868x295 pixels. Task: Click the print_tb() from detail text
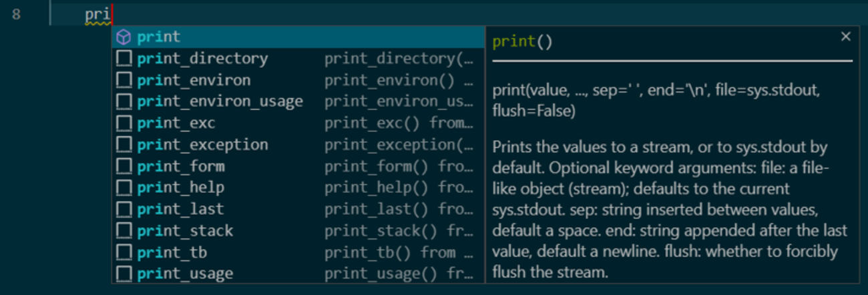(399, 252)
